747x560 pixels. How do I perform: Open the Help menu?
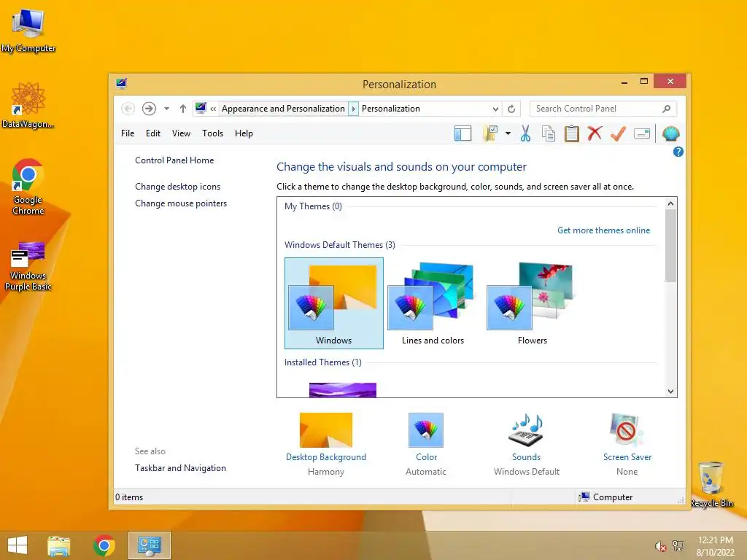tap(244, 133)
